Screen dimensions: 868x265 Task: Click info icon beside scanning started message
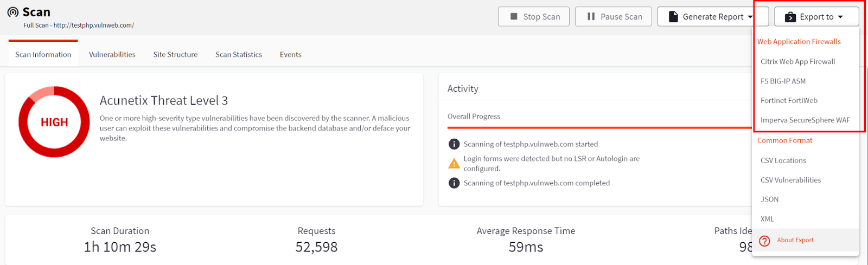pos(454,144)
